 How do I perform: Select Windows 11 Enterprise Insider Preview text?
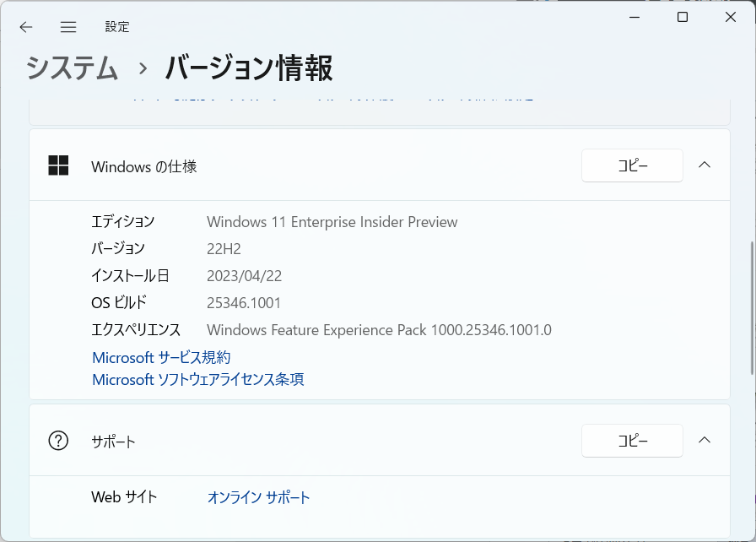332,222
